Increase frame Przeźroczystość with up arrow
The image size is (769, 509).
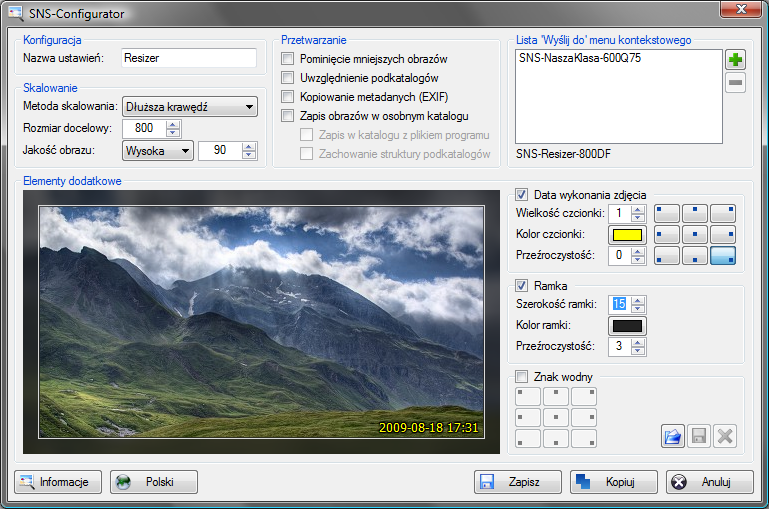[638, 342]
